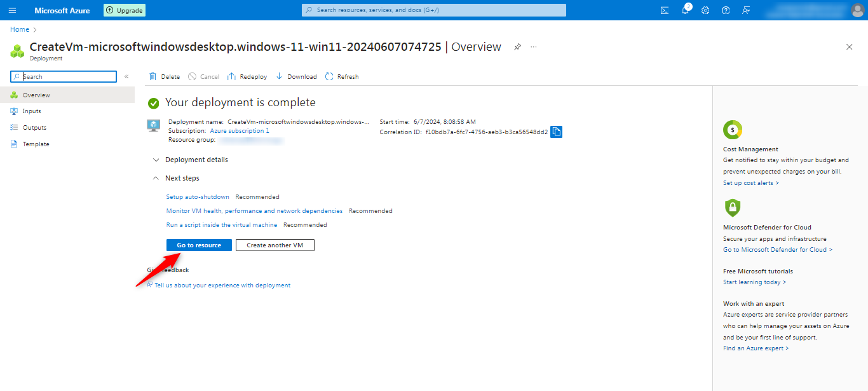Download the deployment
This screenshot has width=868, height=391.
pos(296,76)
